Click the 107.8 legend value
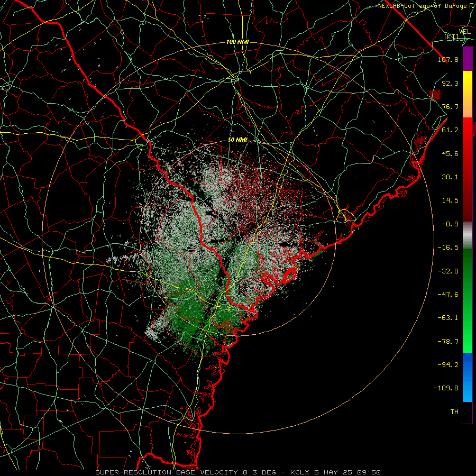The height and width of the screenshot is (476, 476). [x=448, y=59]
